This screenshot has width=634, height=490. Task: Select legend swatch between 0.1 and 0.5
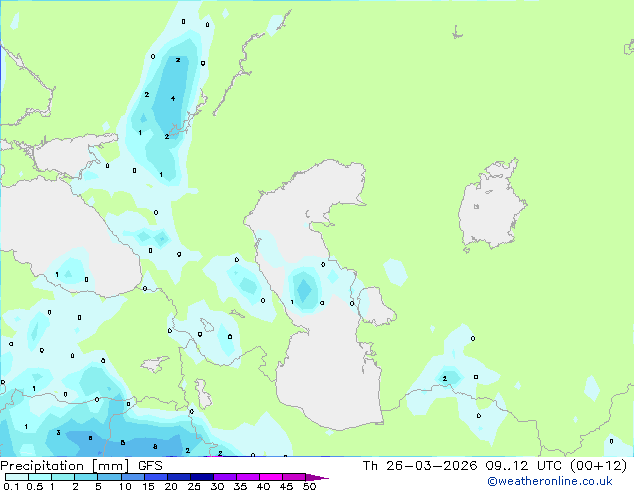tap(17, 477)
